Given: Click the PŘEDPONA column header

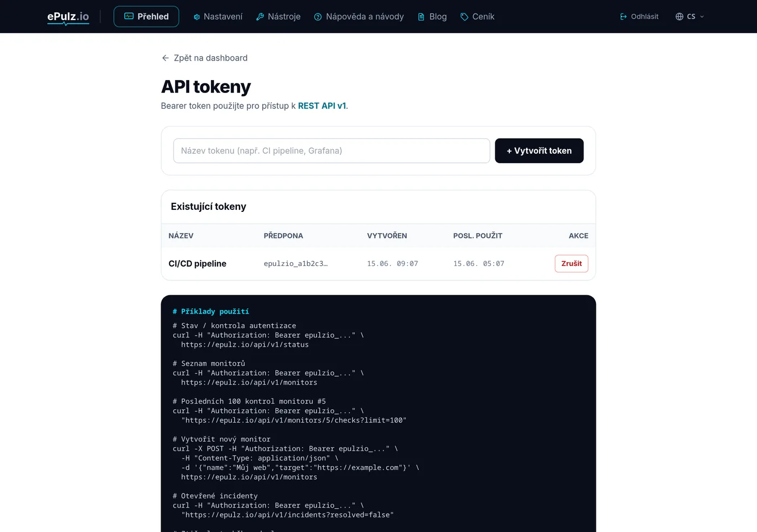Looking at the screenshot, I should coord(283,236).
